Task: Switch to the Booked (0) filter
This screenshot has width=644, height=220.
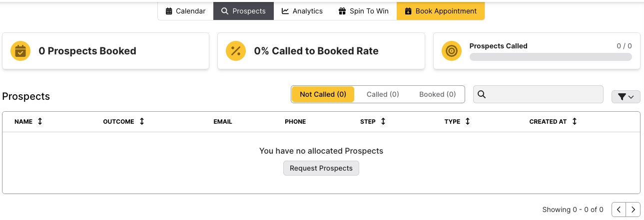Action: click(x=437, y=94)
